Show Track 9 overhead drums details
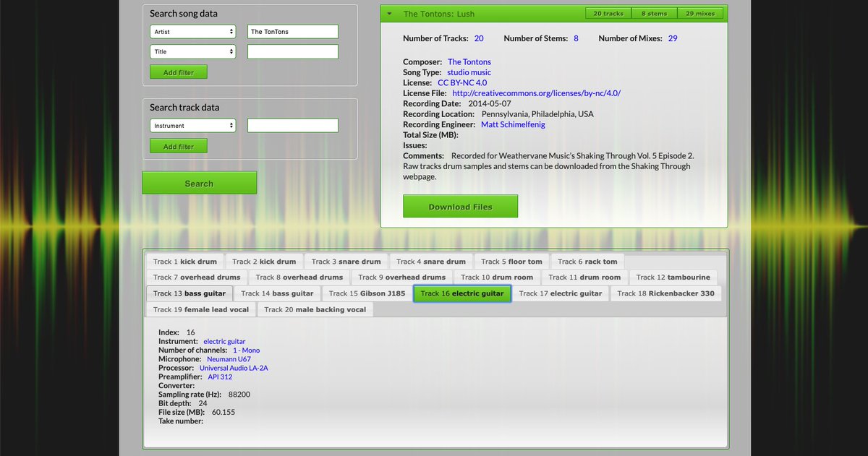Image resolution: width=868 pixels, height=456 pixels. coord(402,278)
